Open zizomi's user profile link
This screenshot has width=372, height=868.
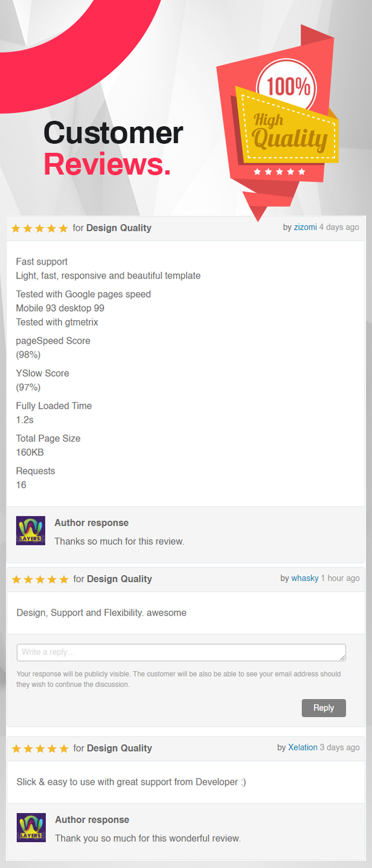click(x=305, y=227)
